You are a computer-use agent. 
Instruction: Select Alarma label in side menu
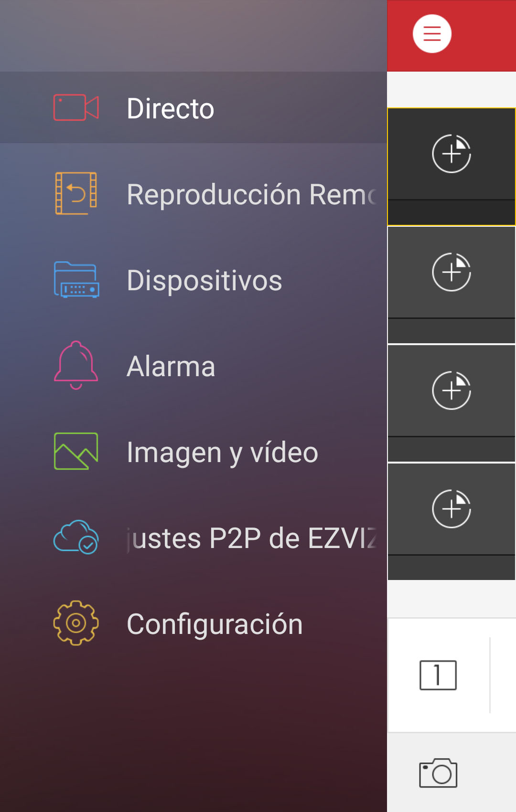pos(171,366)
